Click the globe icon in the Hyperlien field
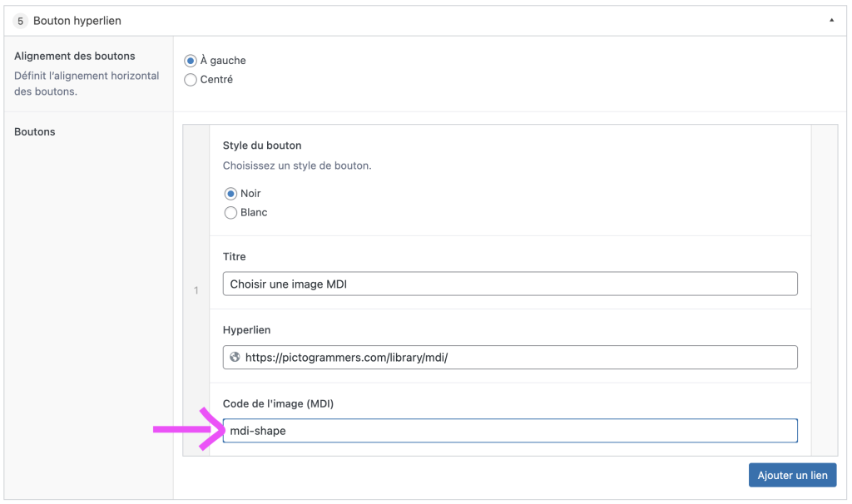852x504 pixels. click(x=235, y=358)
